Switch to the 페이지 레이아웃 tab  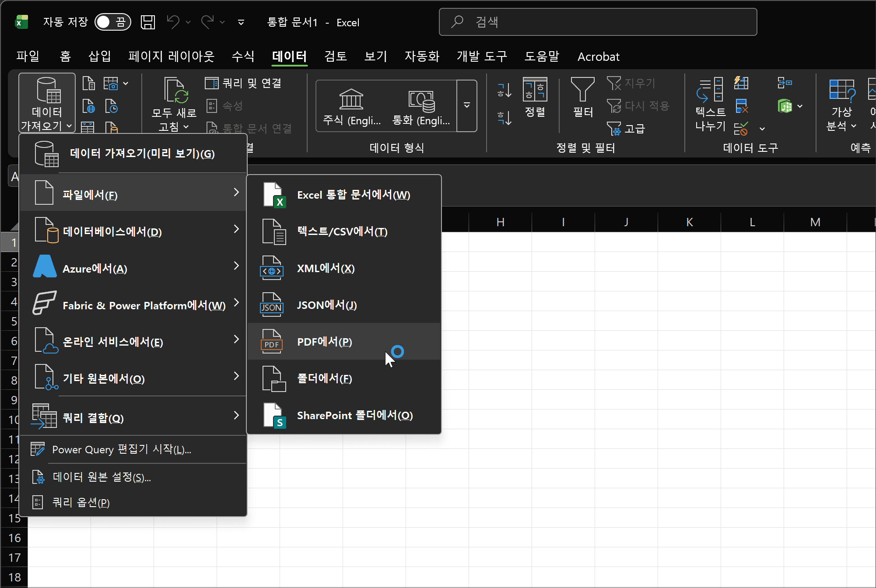click(171, 56)
